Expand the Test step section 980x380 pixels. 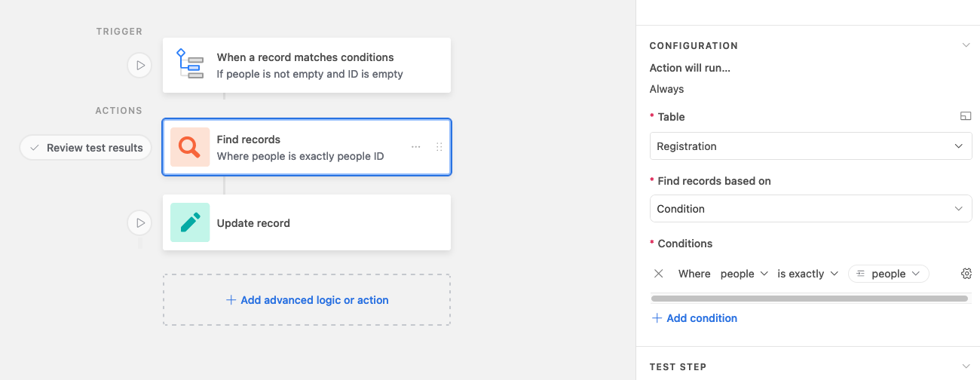(x=966, y=366)
